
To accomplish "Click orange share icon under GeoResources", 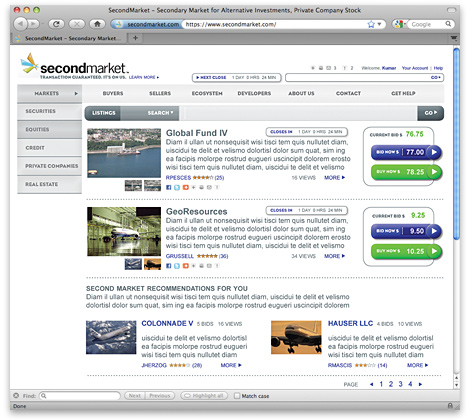I will (185, 266).
